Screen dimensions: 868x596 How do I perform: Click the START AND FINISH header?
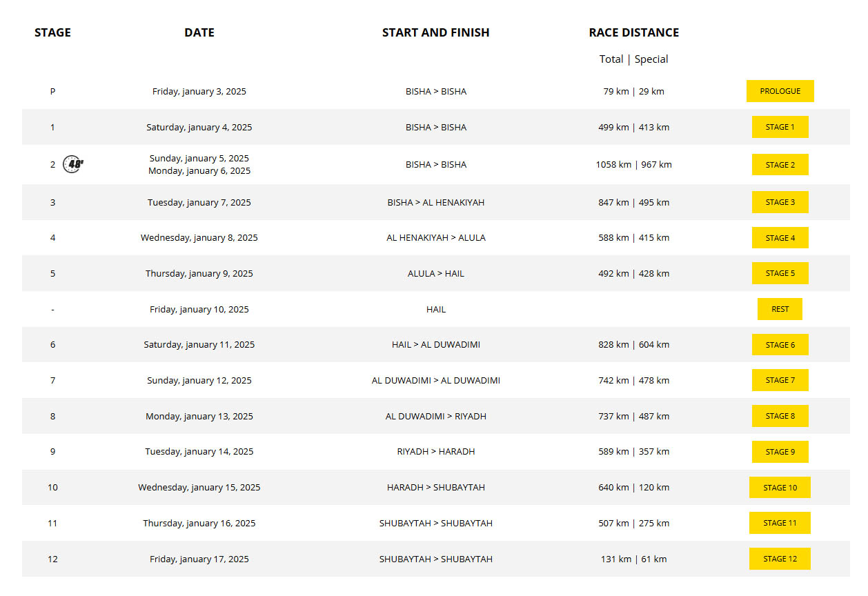pyautogui.click(x=435, y=32)
